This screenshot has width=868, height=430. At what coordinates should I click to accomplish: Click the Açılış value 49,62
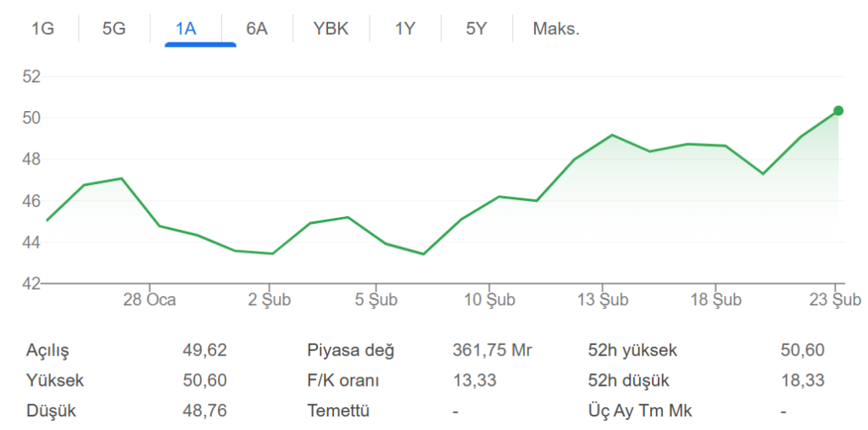pyautogui.click(x=204, y=350)
